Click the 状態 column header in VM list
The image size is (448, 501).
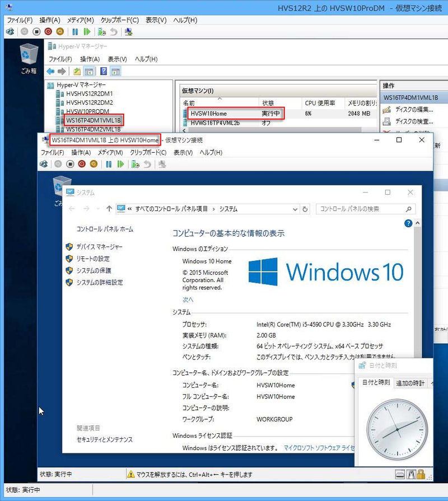pos(280,103)
